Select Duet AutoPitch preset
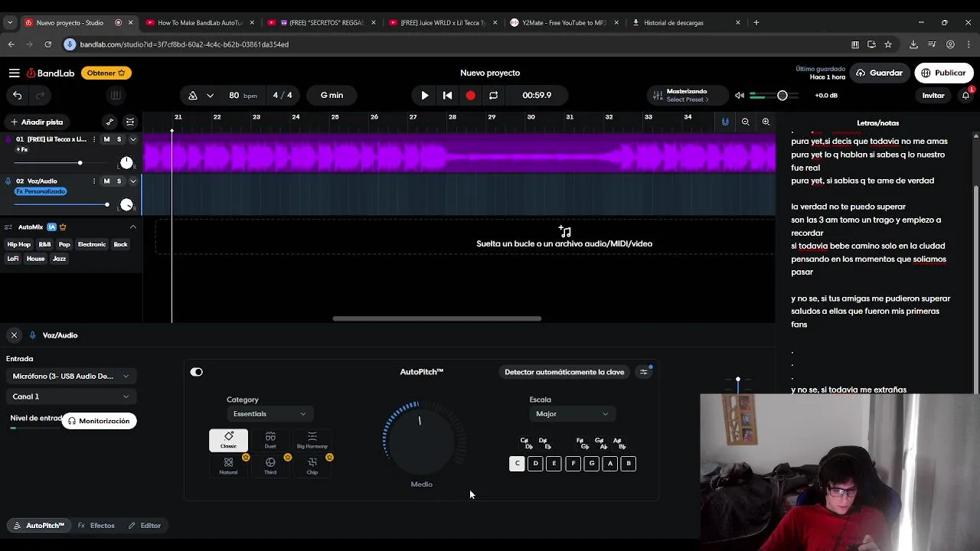Screen dimensions: 980x551 [x=270, y=441]
